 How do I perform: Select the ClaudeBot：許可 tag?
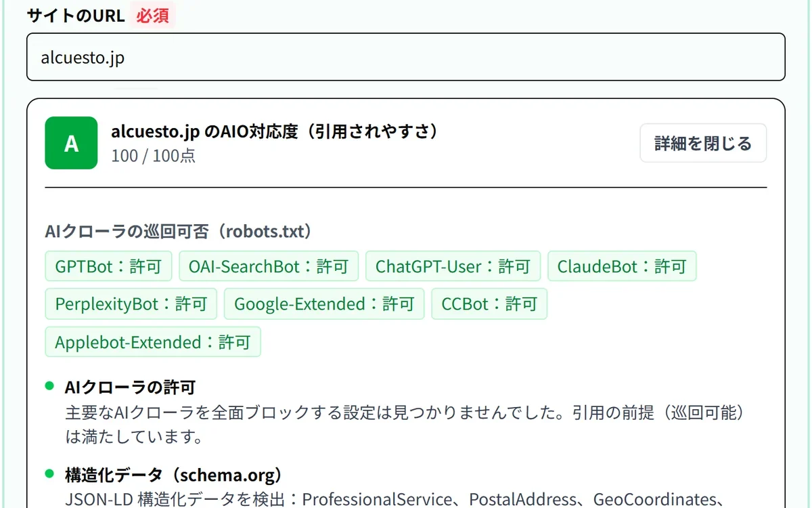coord(622,266)
